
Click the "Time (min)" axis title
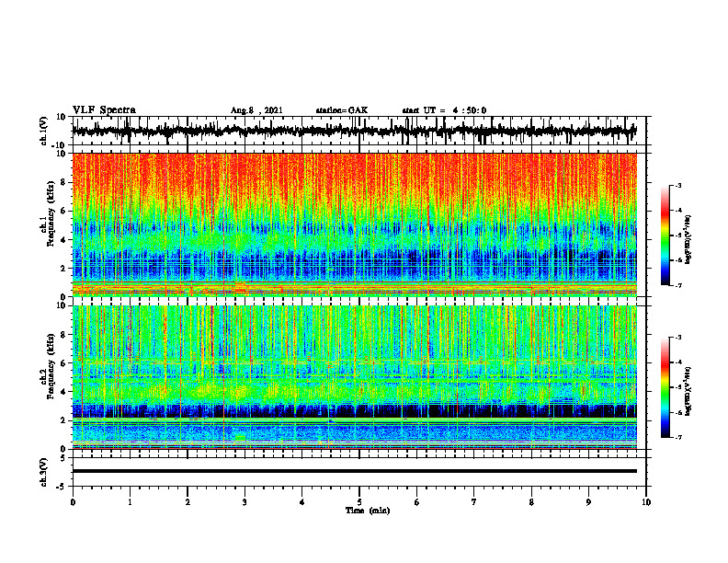[368, 511]
